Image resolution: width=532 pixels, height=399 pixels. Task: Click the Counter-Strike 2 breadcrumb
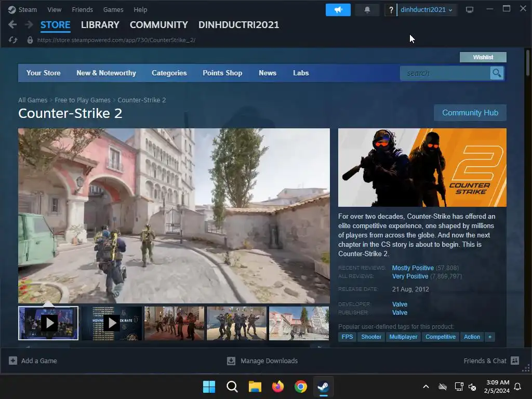142,100
